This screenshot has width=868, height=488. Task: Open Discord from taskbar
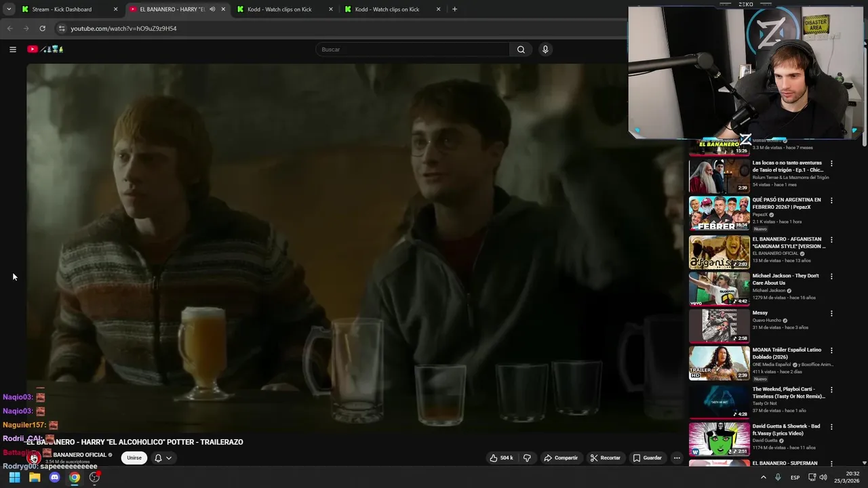coord(55,477)
